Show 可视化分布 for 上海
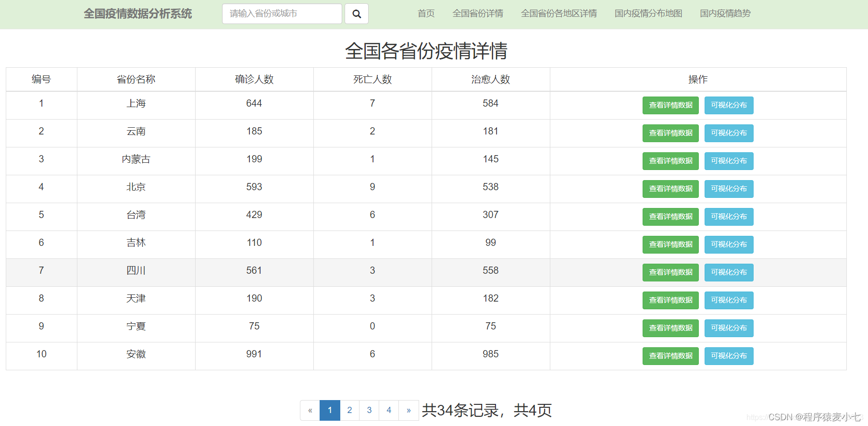This screenshot has height=426, width=868. click(729, 106)
